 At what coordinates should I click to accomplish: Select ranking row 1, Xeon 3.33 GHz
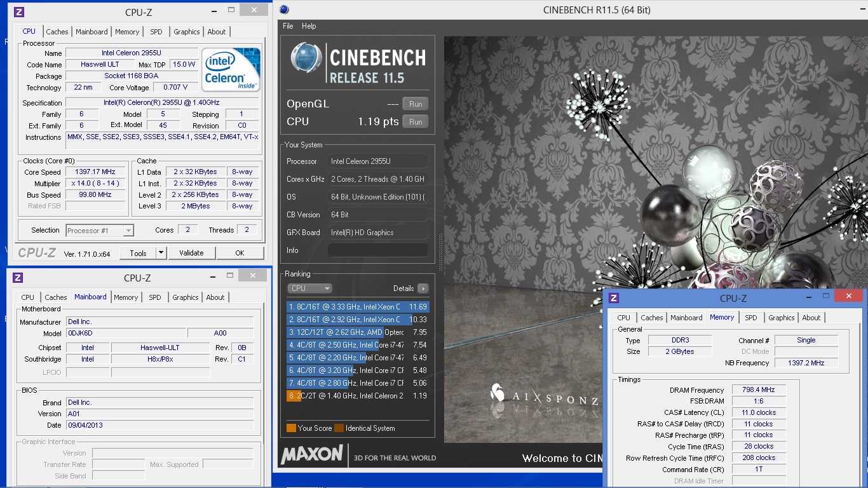pos(358,307)
